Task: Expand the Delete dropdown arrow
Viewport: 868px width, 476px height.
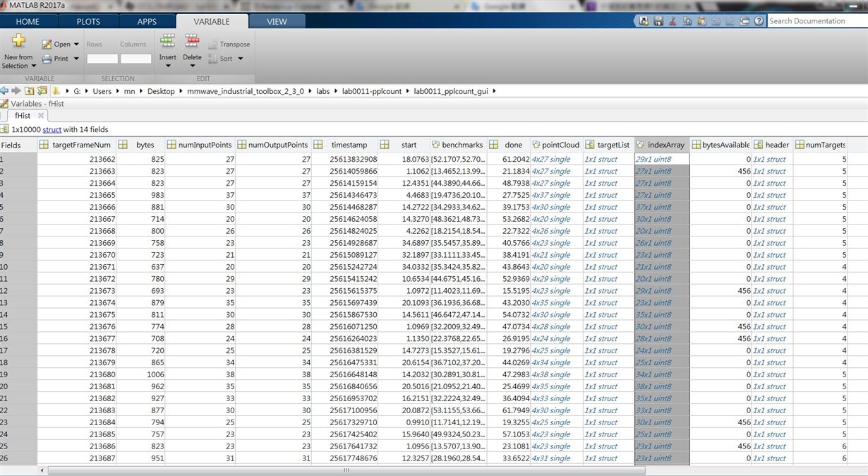Action: click(x=192, y=66)
